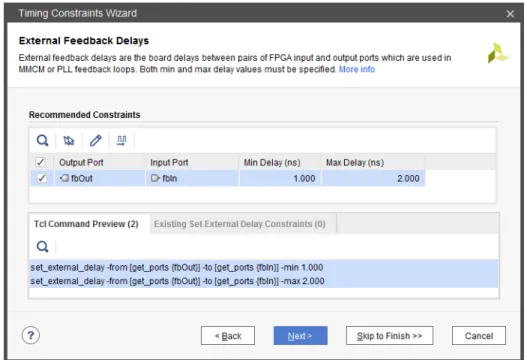Click the input port icon beside fbIn
Image resolution: width=527 pixels, height=360 pixels.
click(155, 178)
